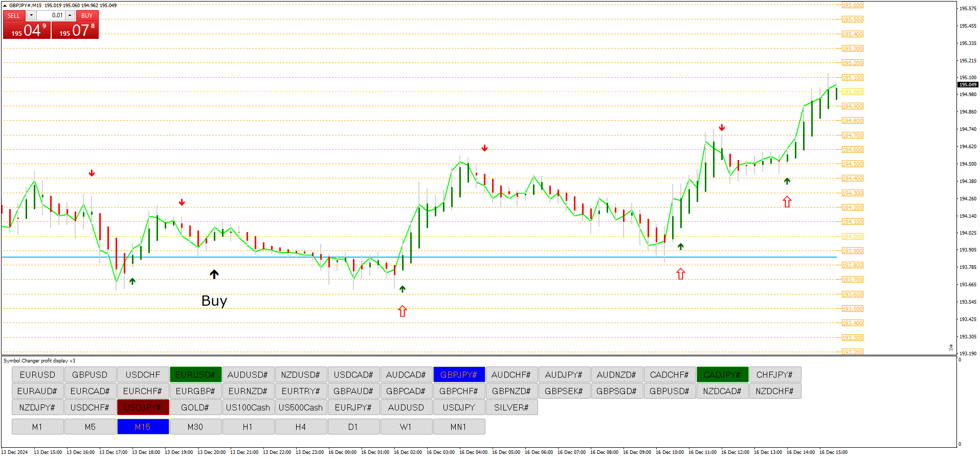Viewport: 980px width, 458px height.
Task: Click the black up arrow above Buy label
Action: (x=214, y=274)
